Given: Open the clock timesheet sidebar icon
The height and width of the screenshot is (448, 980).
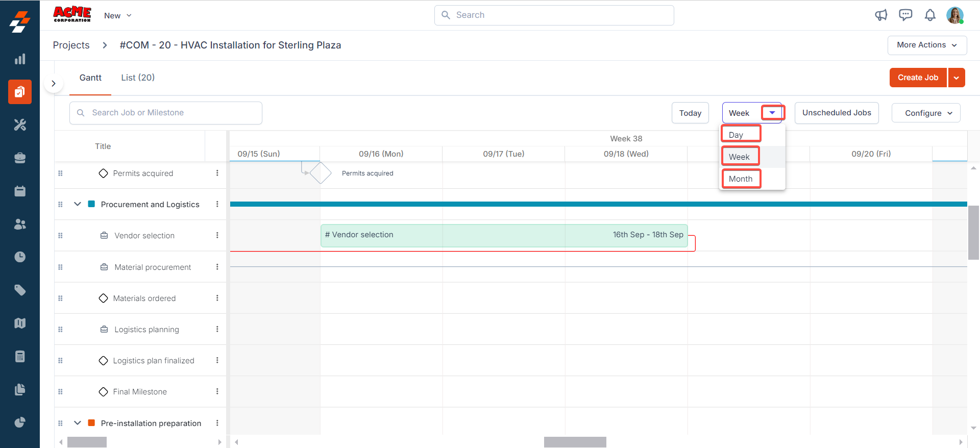Looking at the screenshot, I should pos(20,257).
